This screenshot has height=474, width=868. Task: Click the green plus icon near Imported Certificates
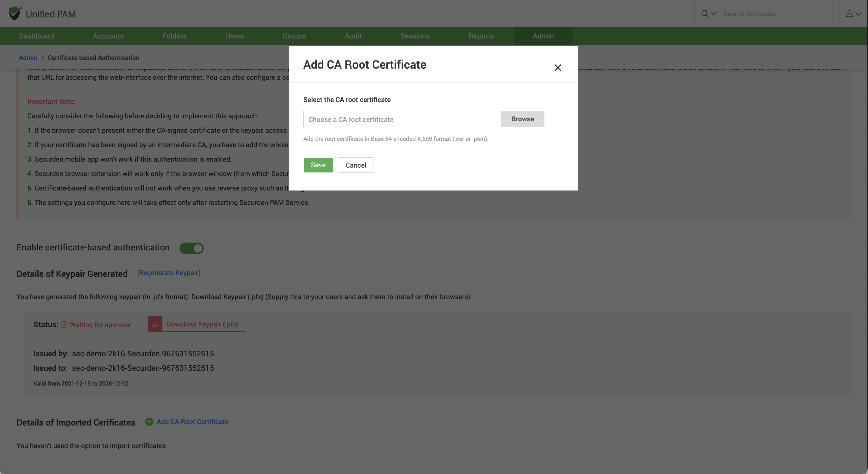point(149,422)
